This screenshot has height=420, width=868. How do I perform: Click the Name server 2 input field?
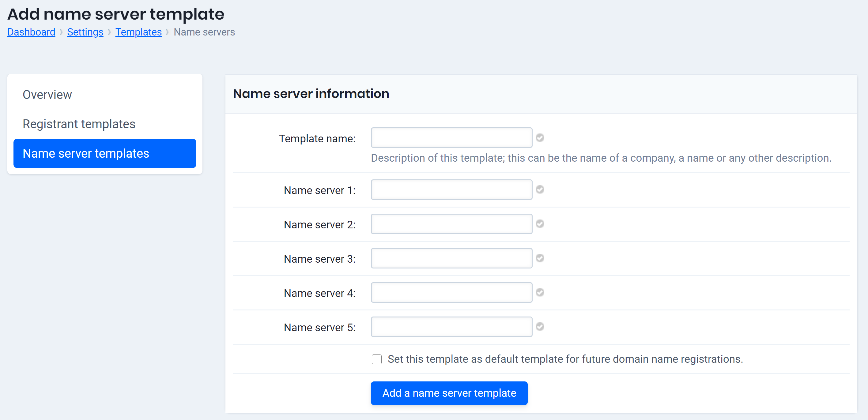point(451,224)
